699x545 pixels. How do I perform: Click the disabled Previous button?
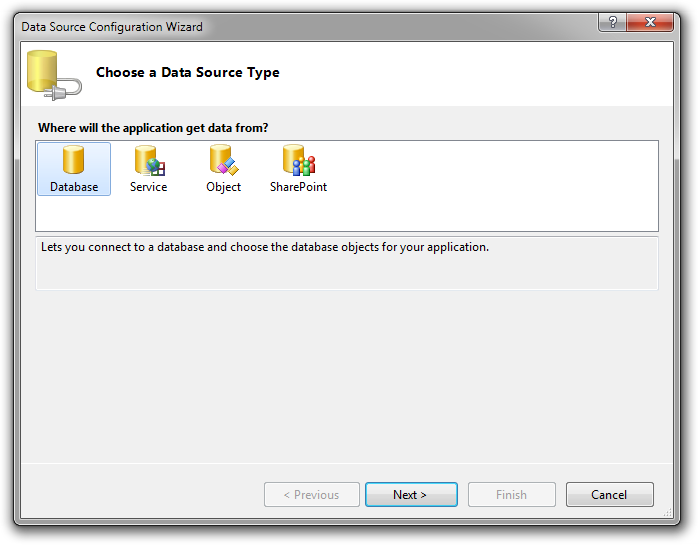click(312, 494)
